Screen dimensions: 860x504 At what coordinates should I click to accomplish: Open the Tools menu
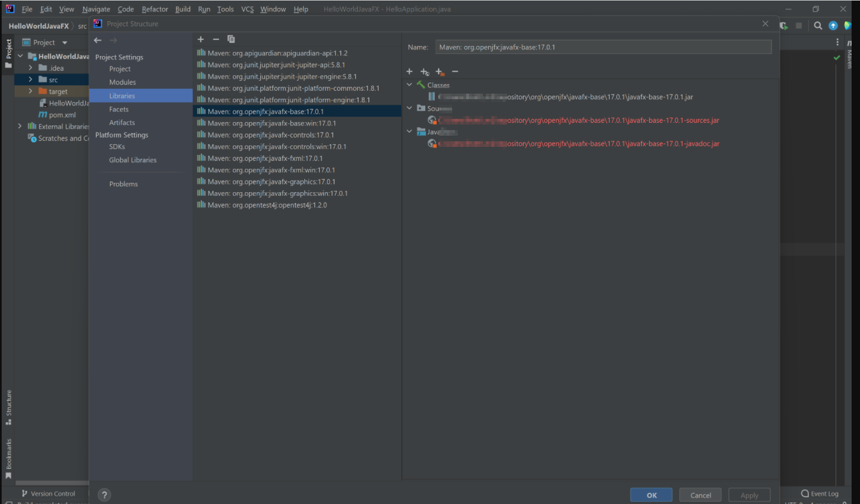pos(226,9)
